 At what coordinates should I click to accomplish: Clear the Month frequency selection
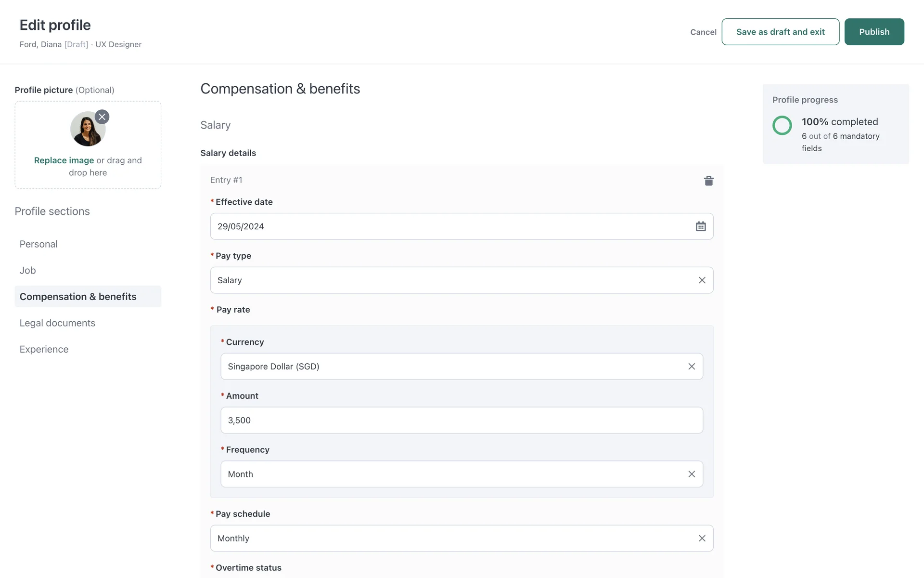691,474
